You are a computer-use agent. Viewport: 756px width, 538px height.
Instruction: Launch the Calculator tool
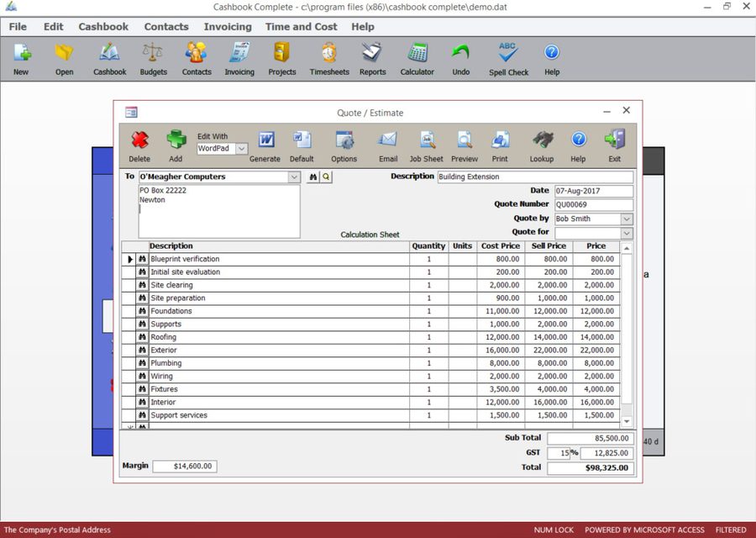pyautogui.click(x=417, y=53)
